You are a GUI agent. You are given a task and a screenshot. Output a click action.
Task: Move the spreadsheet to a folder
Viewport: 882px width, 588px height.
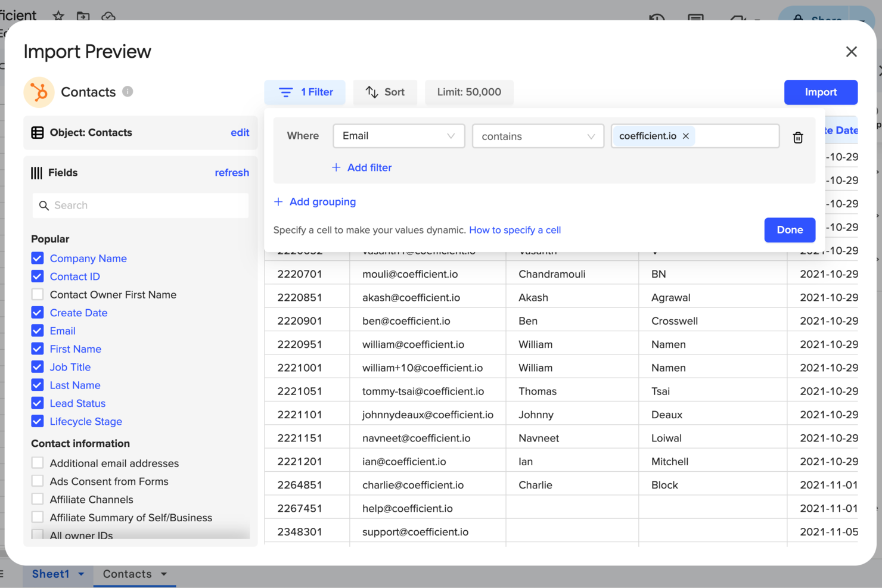tap(83, 17)
